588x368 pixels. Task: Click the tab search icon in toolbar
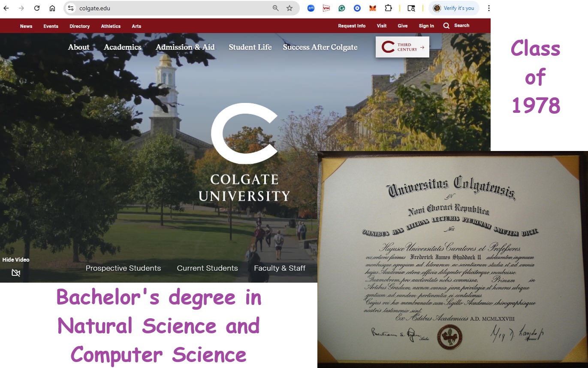pos(411,8)
